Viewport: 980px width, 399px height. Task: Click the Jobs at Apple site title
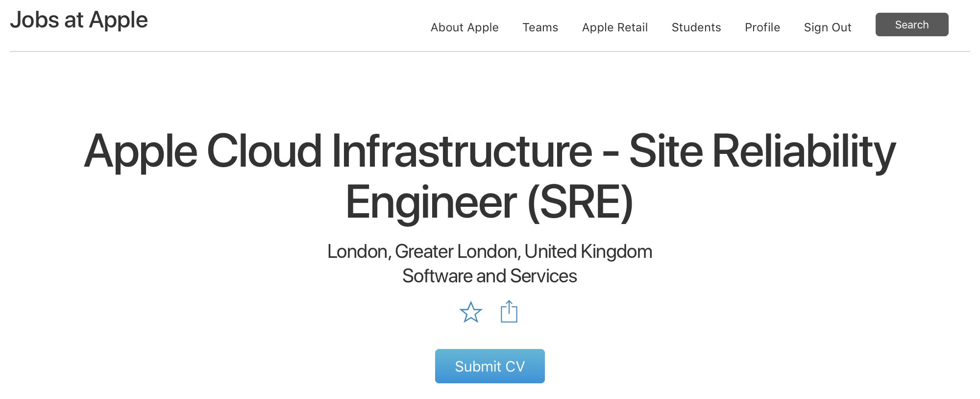coord(79,20)
